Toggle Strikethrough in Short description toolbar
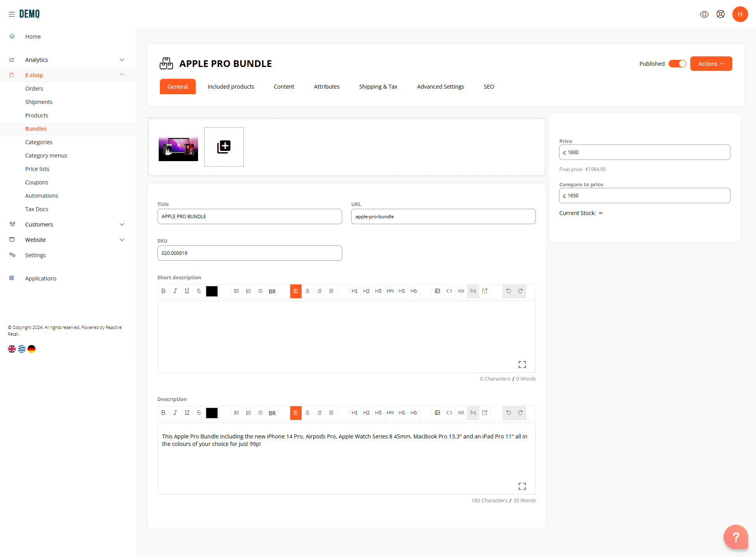This screenshot has width=756, height=557. pyautogui.click(x=199, y=291)
